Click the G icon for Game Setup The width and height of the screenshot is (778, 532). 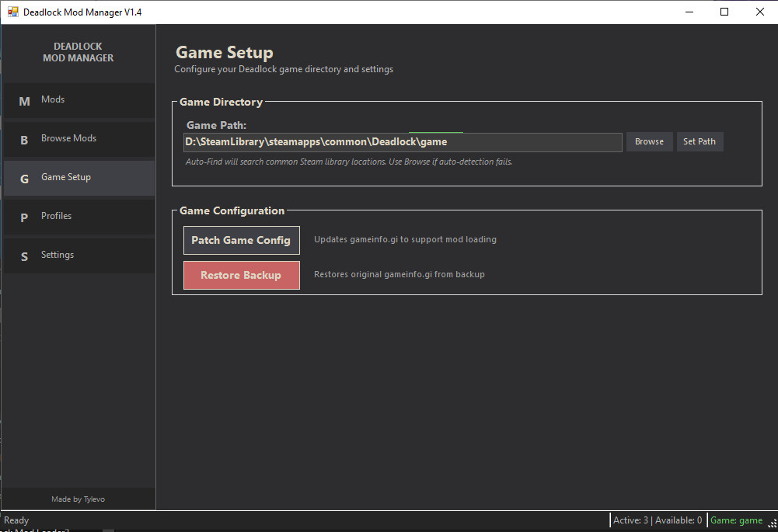pyautogui.click(x=24, y=178)
